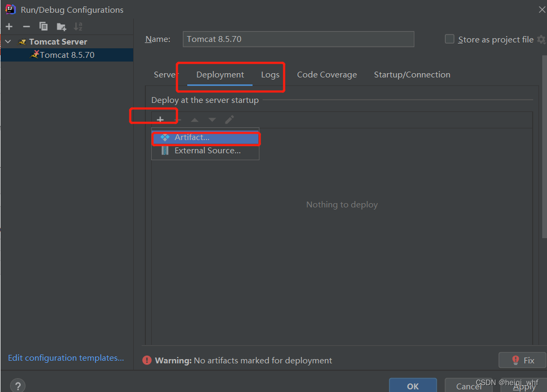Switch to the Server tab
The width and height of the screenshot is (547, 392).
[165, 75]
